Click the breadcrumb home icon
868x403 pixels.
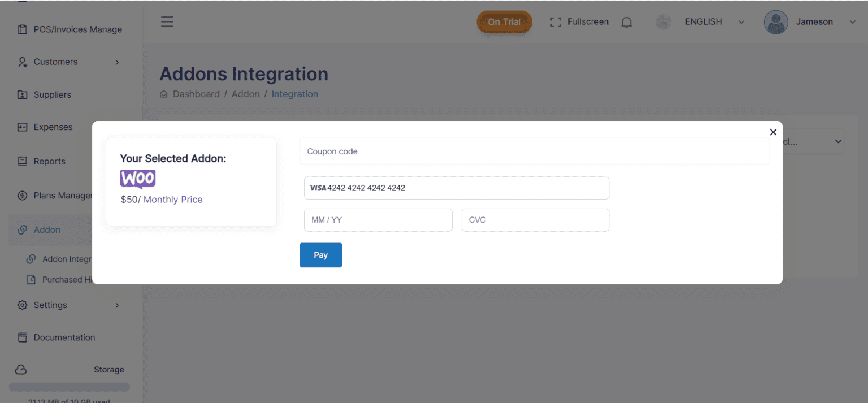pos(164,94)
